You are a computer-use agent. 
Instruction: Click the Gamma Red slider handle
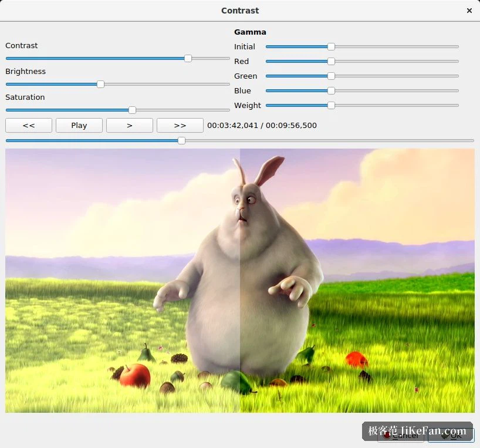[x=331, y=62]
